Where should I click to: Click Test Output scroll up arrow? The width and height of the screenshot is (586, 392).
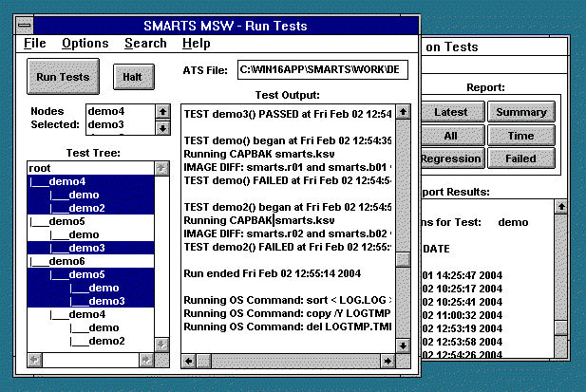[x=402, y=112]
